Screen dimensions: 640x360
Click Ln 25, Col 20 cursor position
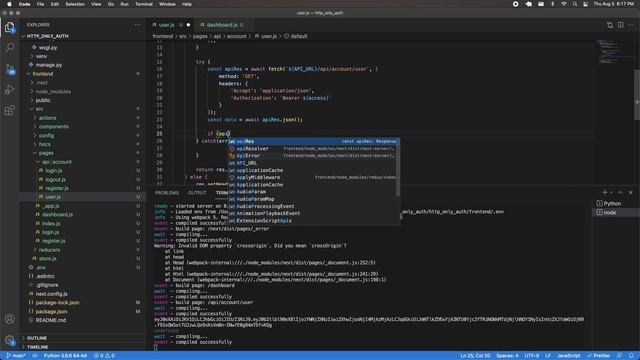point(475,356)
